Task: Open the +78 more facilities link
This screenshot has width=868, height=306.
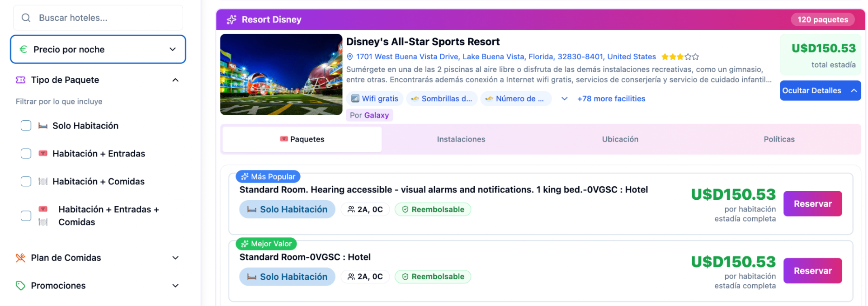Action: 611,99
